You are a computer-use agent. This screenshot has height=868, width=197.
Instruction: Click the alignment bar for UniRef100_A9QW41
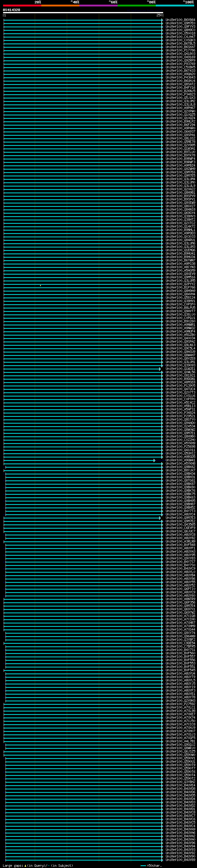click(x=79, y=460)
